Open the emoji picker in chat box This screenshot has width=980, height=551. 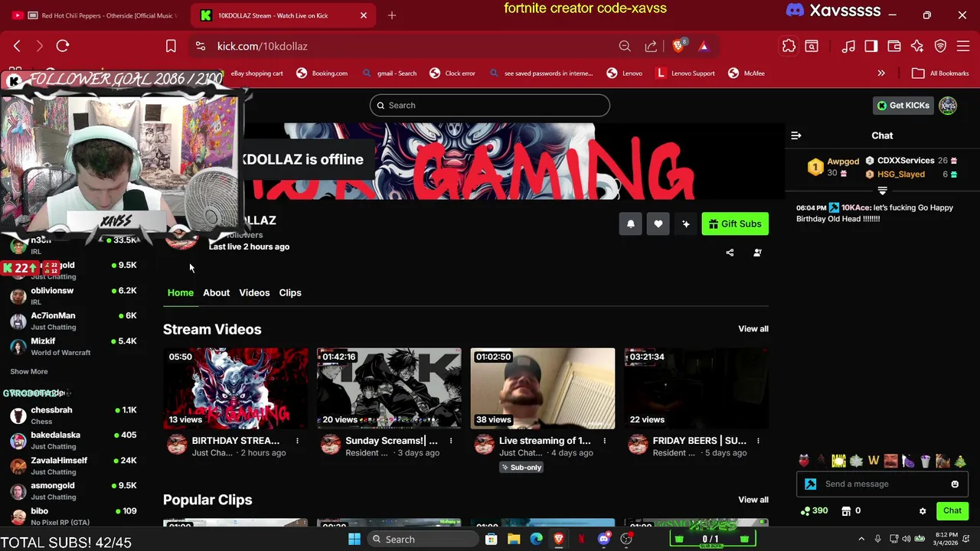[955, 484]
